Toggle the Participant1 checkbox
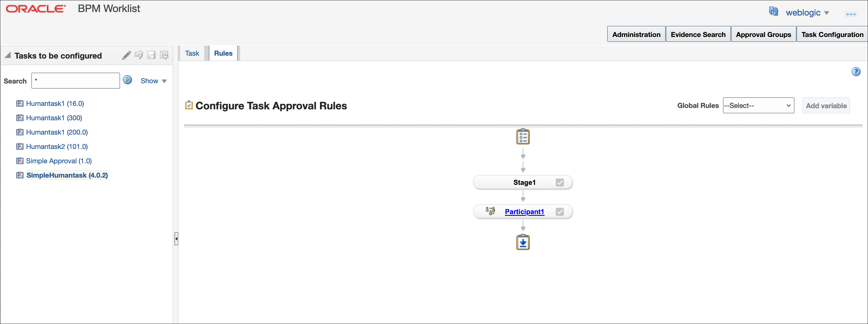This screenshot has height=324, width=868. tap(560, 212)
